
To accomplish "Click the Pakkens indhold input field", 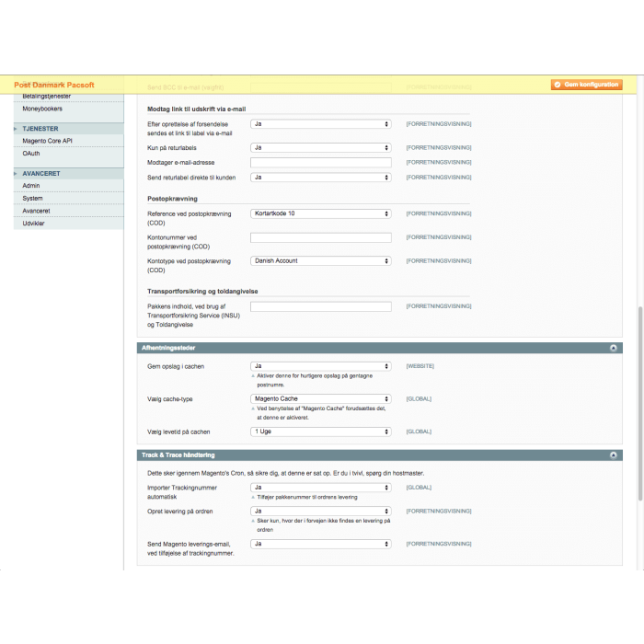I will tap(321, 306).
